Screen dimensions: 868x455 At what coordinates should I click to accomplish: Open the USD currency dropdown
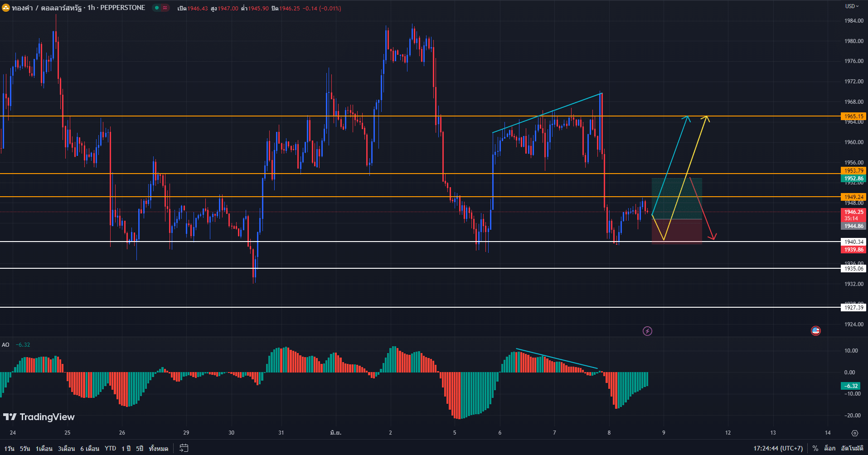(852, 6)
